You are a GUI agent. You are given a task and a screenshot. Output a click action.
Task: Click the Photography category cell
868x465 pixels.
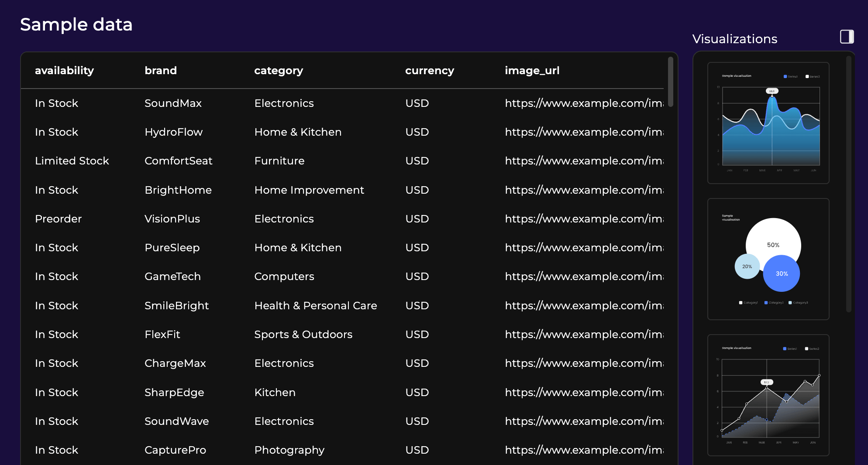point(289,450)
